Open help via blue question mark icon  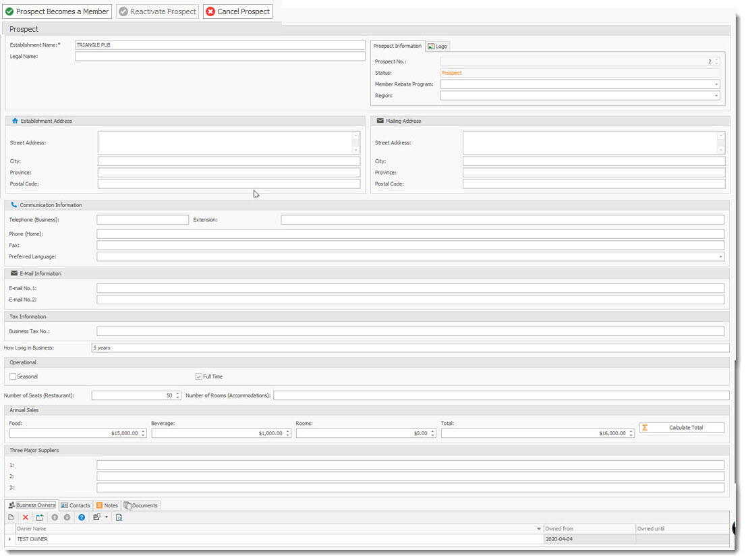point(82,516)
